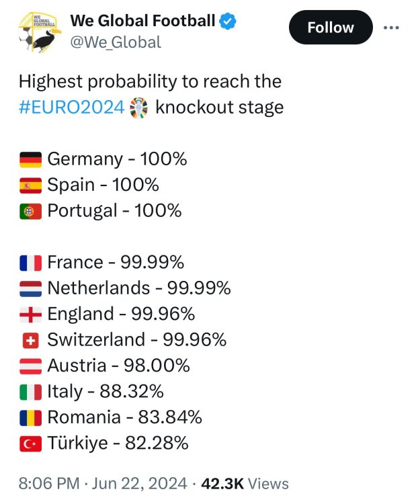Click the Spain flag icon
This screenshot has height=504, width=420.
31,185
